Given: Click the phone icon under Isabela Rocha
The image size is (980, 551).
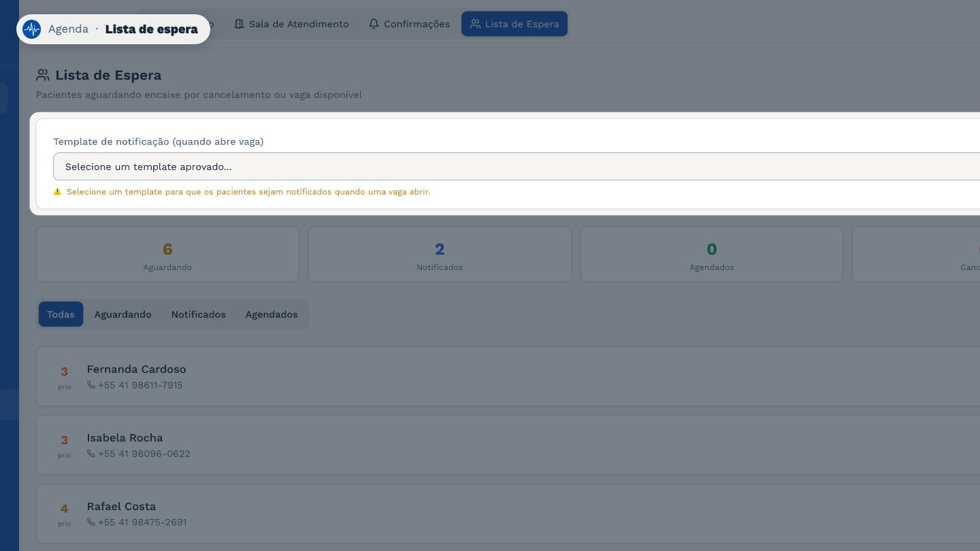Looking at the screenshot, I should [x=91, y=454].
